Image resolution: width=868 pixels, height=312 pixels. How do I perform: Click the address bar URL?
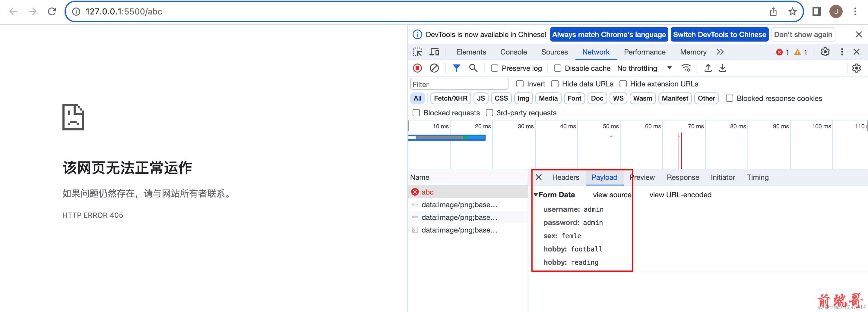point(124,11)
